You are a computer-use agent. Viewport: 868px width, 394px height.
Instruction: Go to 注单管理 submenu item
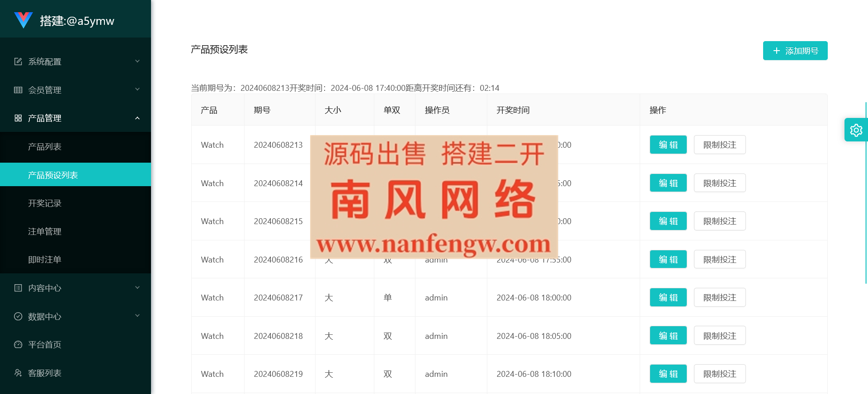click(x=45, y=231)
